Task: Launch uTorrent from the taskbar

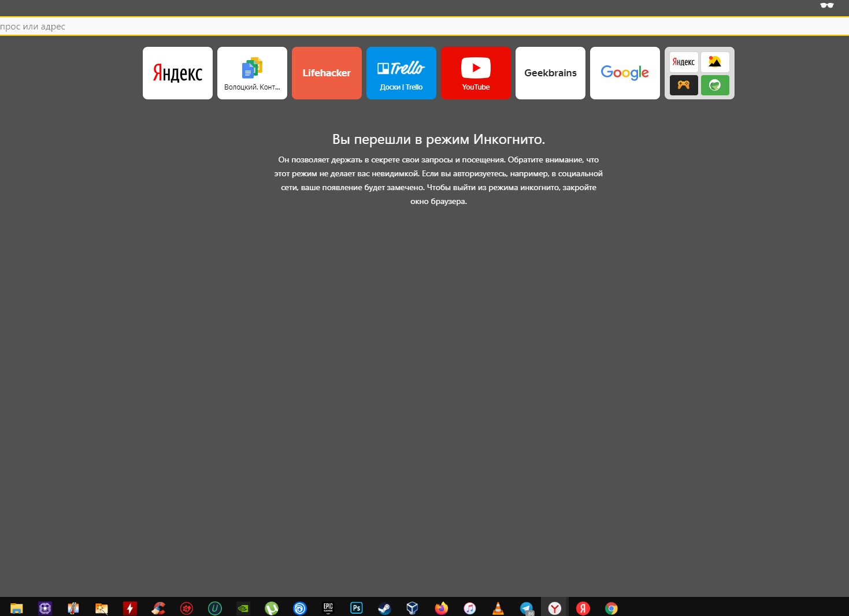Action: click(x=271, y=608)
